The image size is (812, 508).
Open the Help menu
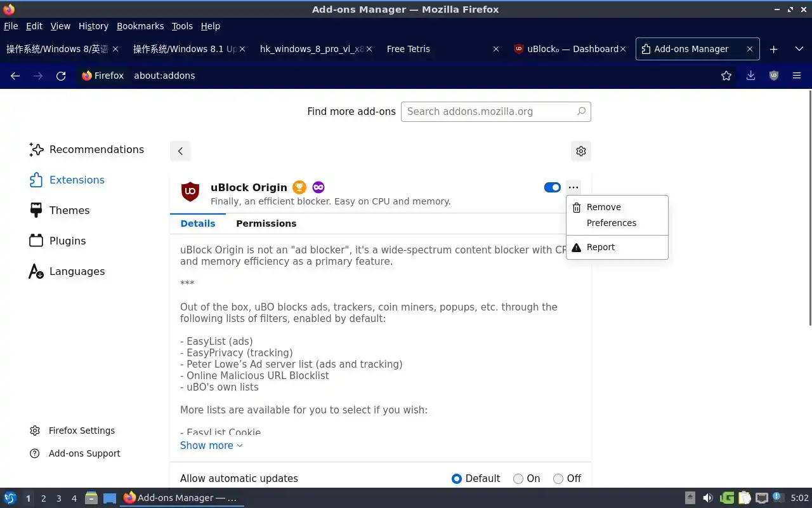click(211, 26)
